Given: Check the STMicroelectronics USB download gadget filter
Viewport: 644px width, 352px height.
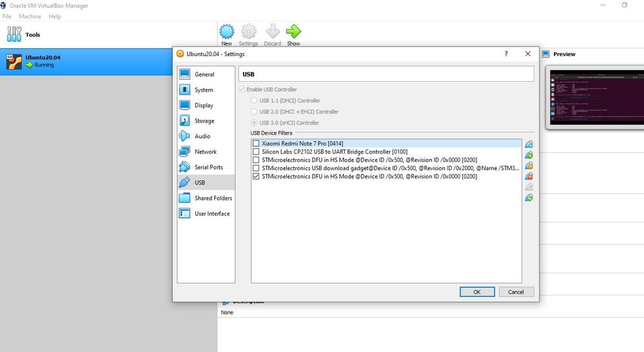Looking at the screenshot, I should [x=256, y=168].
